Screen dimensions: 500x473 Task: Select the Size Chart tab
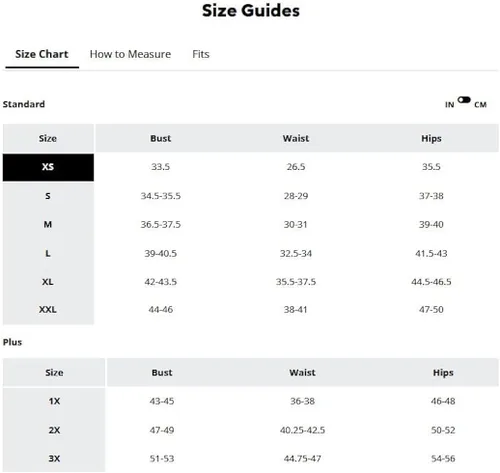click(x=42, y=54)
